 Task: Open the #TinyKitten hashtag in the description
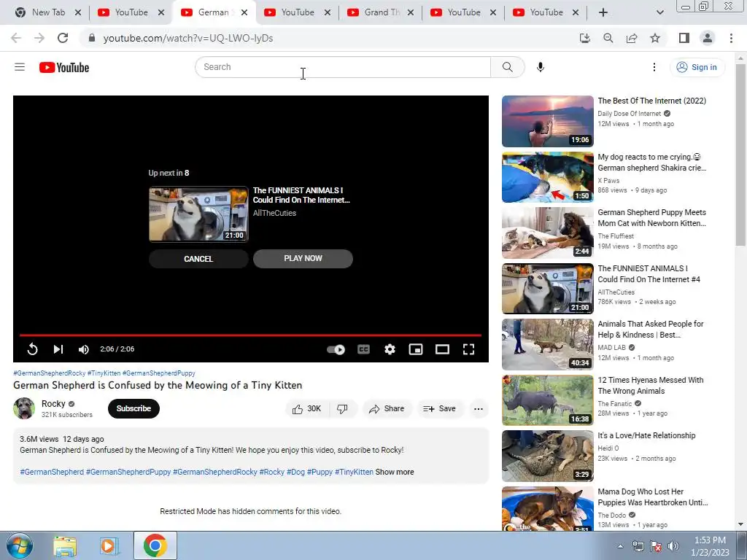[x=354, y=472]
